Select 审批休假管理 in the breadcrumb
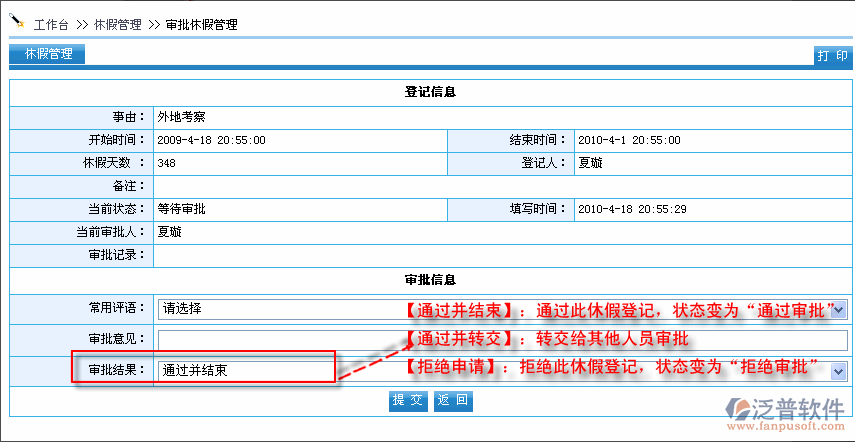Image resolution: width=855 pixels, height=442 pixels. pos(201,24)
